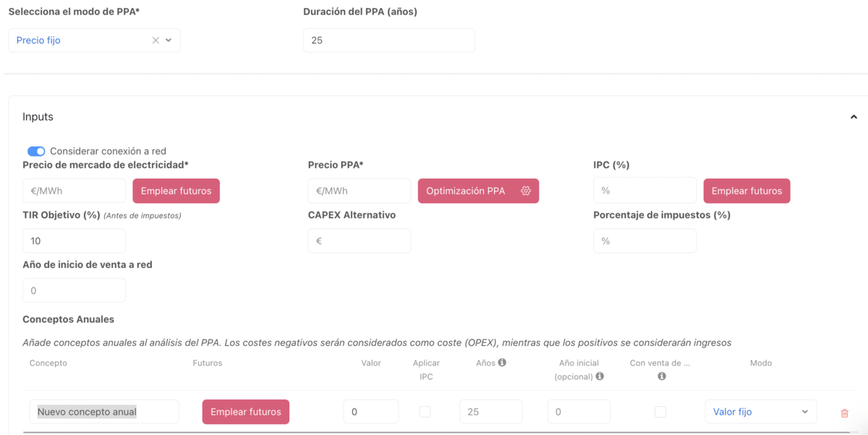This screenshot has width=868, height=435.
Task: Open the Valor fijo mode dropdown
Action: pos(760,412)
